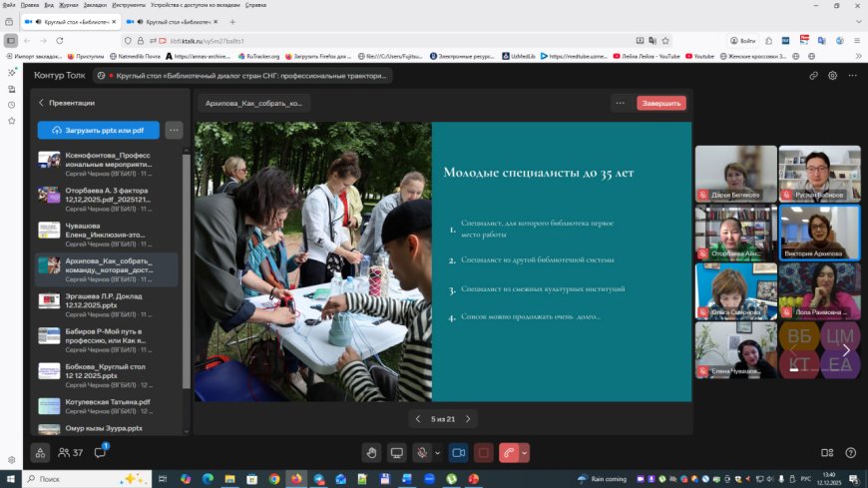Image resolution: width=868 pixels, height=488 pixels.
Task: Toggle the camera on or off
Action: point(458,453)
